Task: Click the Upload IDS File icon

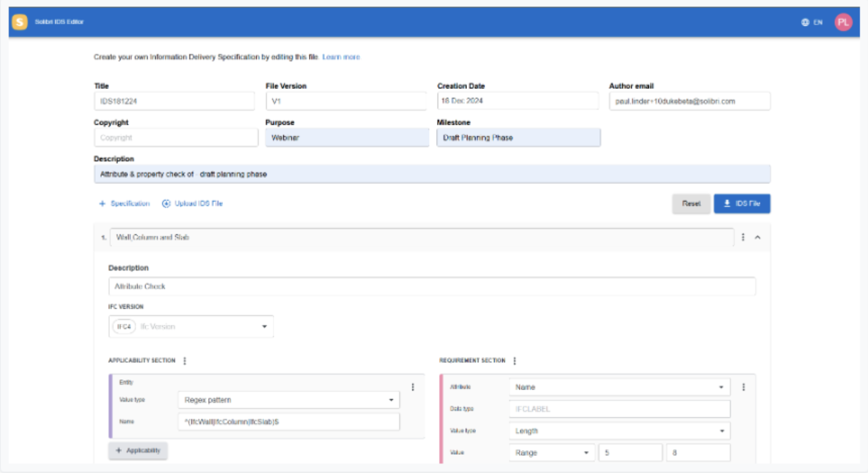Action: click(x=166, y=203)
